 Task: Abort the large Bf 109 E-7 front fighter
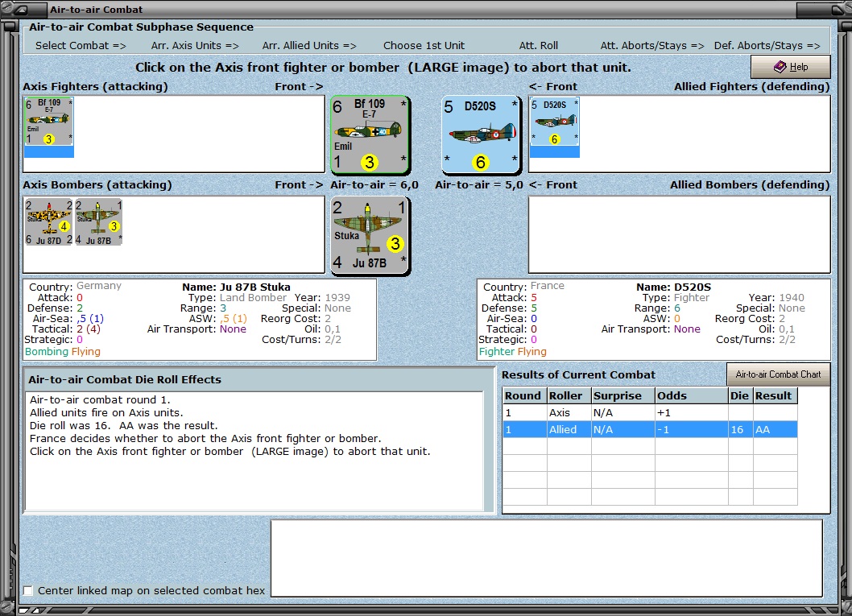click(370, 134)
